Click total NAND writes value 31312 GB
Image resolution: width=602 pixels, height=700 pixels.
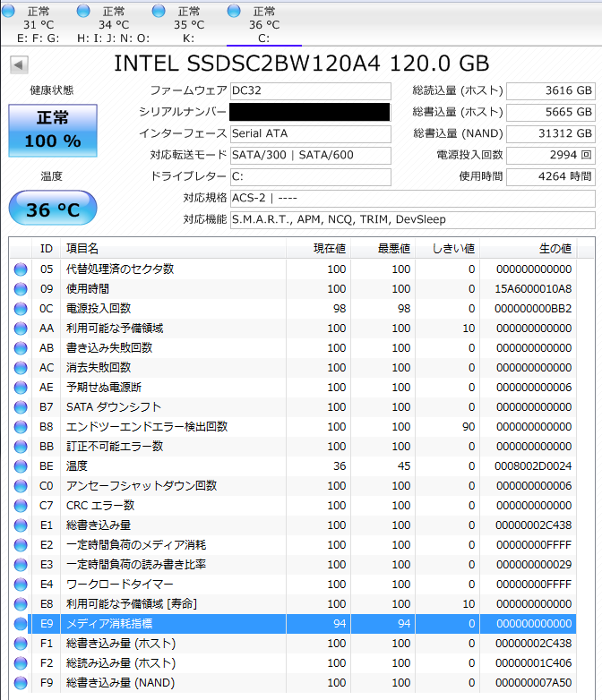[551, 133]
